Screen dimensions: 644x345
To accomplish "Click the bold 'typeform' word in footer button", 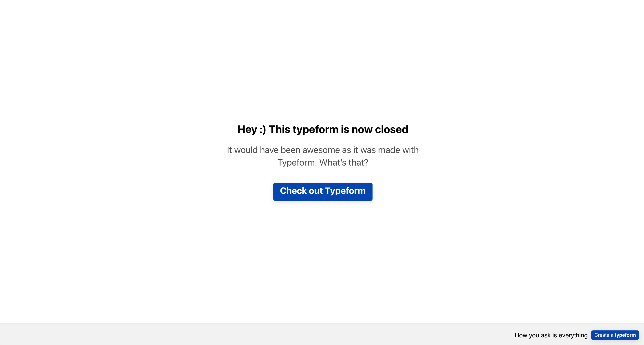I will tap(625, 335).
